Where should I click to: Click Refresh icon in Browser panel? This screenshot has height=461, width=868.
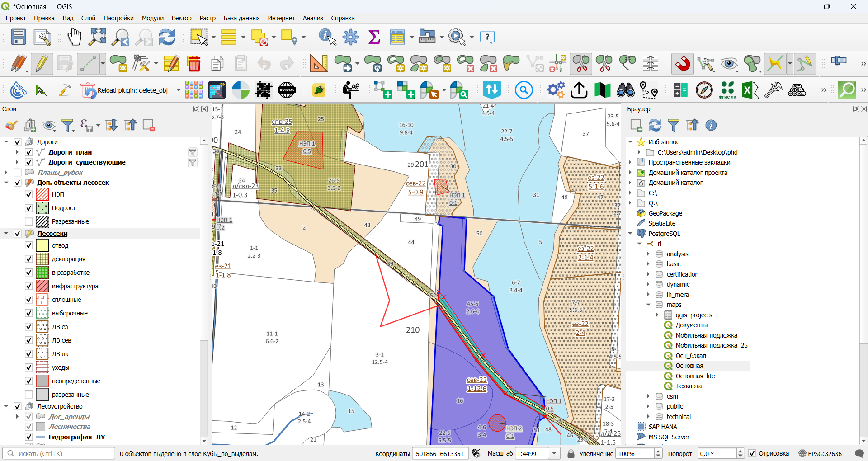click(x=655, y=125)
